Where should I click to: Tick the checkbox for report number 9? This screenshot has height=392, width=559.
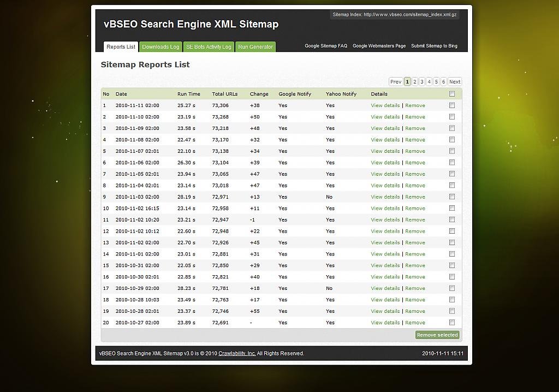point(452,197)
